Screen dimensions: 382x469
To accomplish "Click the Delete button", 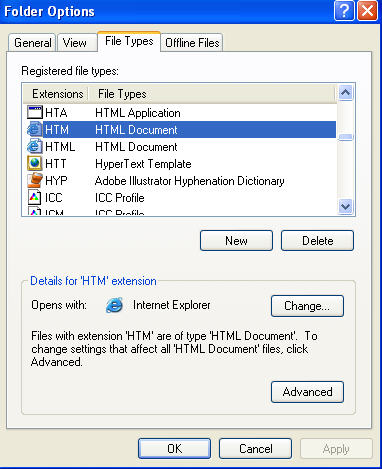I will (317, 241).
